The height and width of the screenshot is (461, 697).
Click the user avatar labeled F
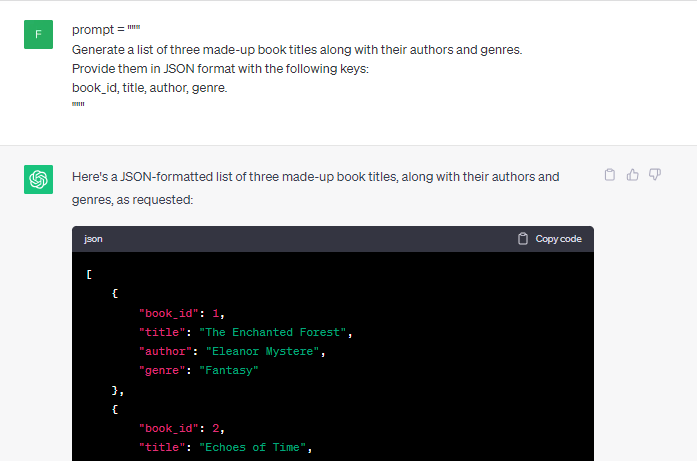tap(38, 34)
